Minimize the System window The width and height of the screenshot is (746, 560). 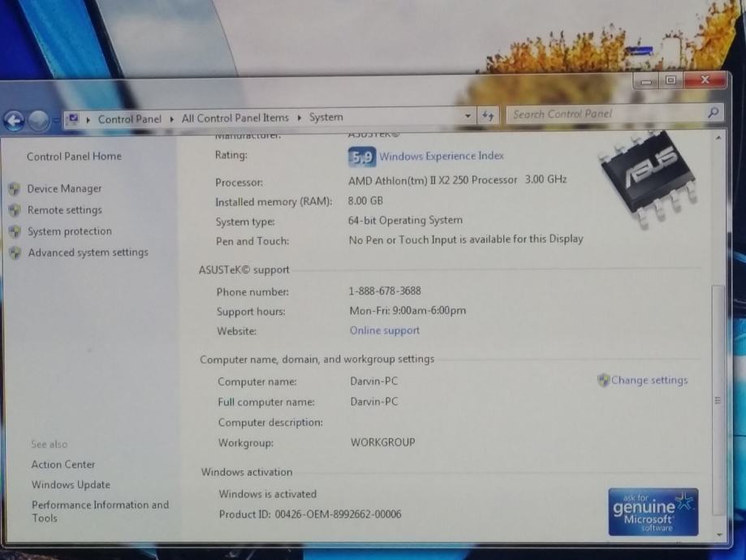click(646, 81)
